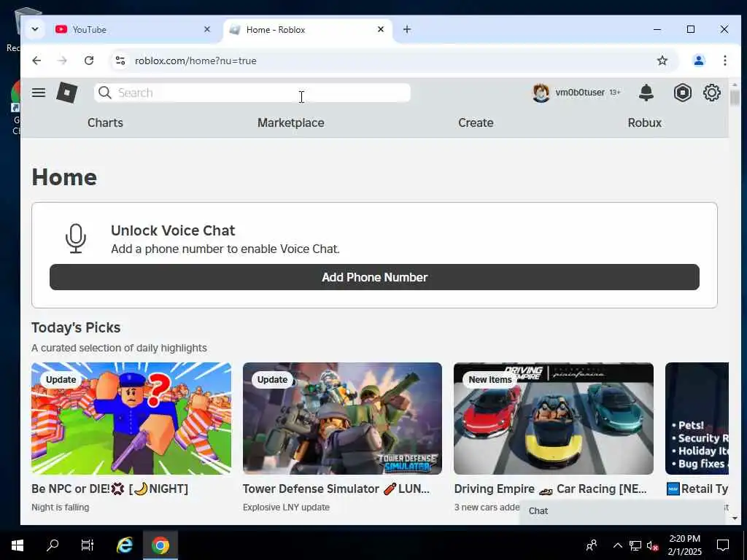The width and height of the screenshot is (747, 560).
Task: Open Driving Empire Car Racing title link
Action: point(551,489)
